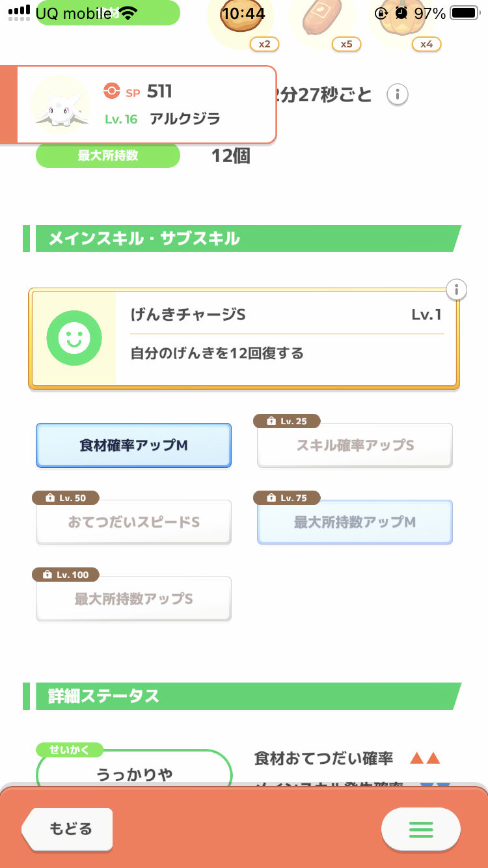Tap the メインスキル・サブスキル section header

(242, 239)
